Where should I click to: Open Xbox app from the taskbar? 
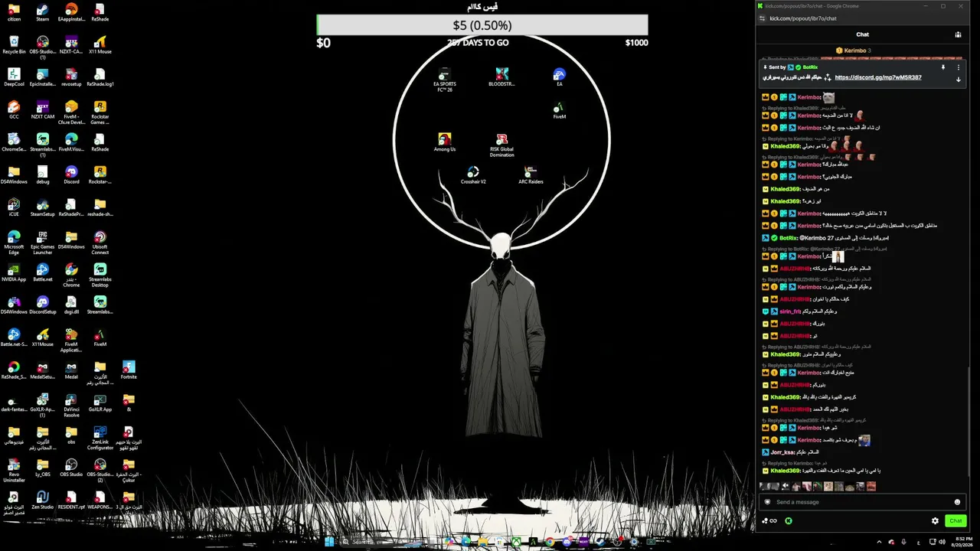[516, 542]
